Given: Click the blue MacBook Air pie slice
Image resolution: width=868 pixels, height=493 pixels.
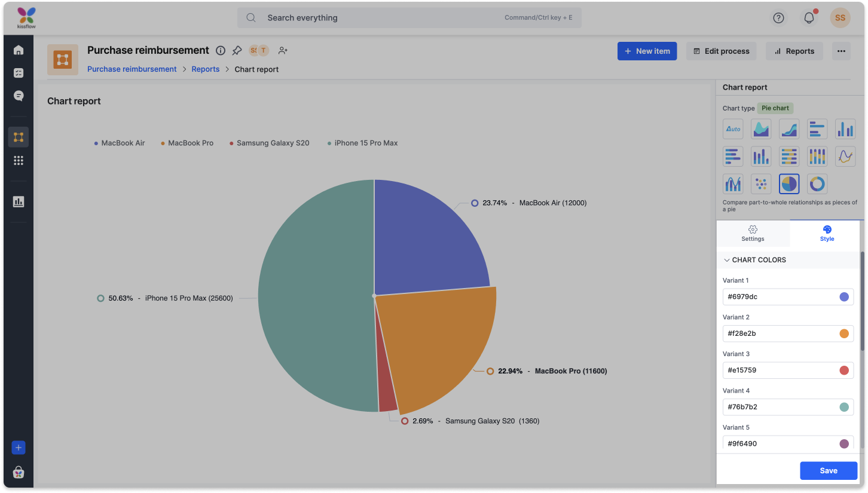Looking at the screenshot, I should (424, 245).
